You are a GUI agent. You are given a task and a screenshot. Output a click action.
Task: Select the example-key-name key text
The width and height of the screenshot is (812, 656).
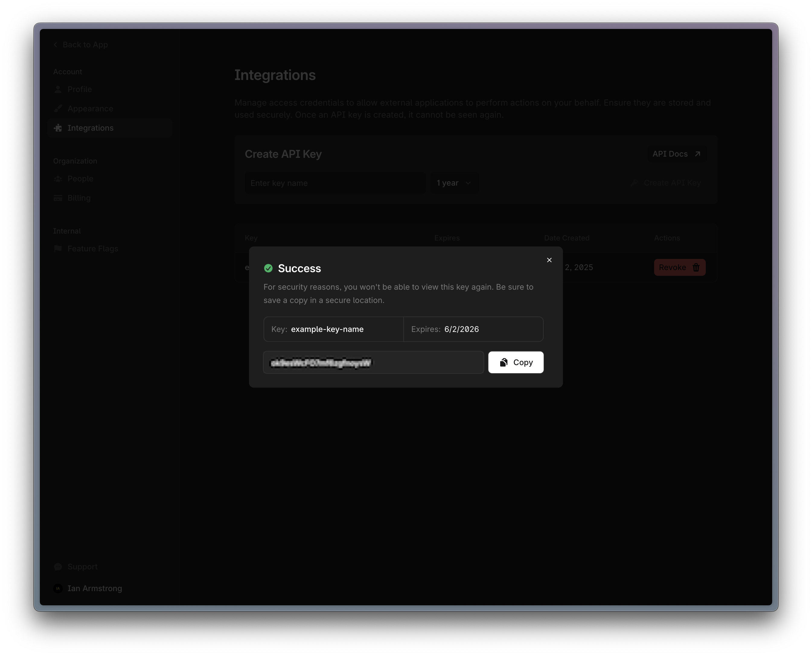[x=328, y=329]
